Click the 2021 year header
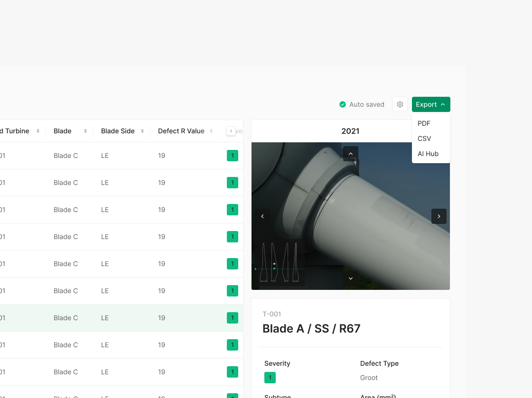 tap(350, 131)
